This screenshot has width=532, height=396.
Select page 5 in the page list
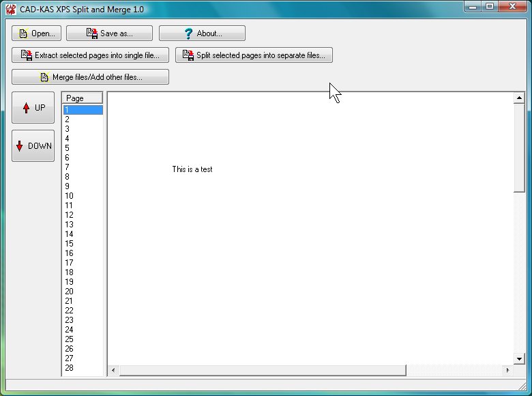point(82,148)
